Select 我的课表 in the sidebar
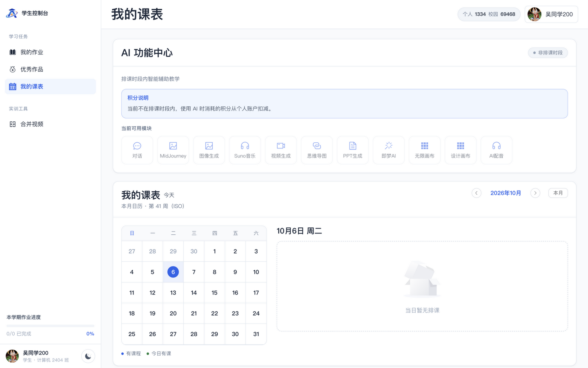The height and width of the screenshot is (368, 588). click(50, 87)
